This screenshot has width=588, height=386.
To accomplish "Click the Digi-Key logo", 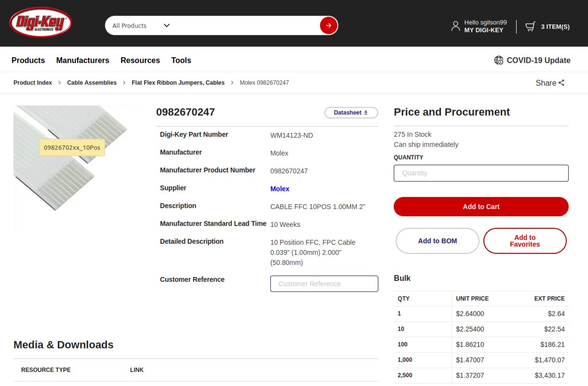I will coord(41,23).
